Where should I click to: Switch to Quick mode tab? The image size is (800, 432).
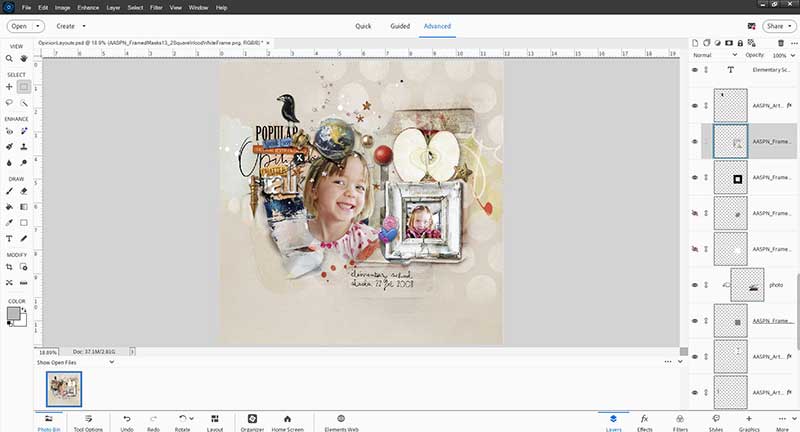coord(363,26)
